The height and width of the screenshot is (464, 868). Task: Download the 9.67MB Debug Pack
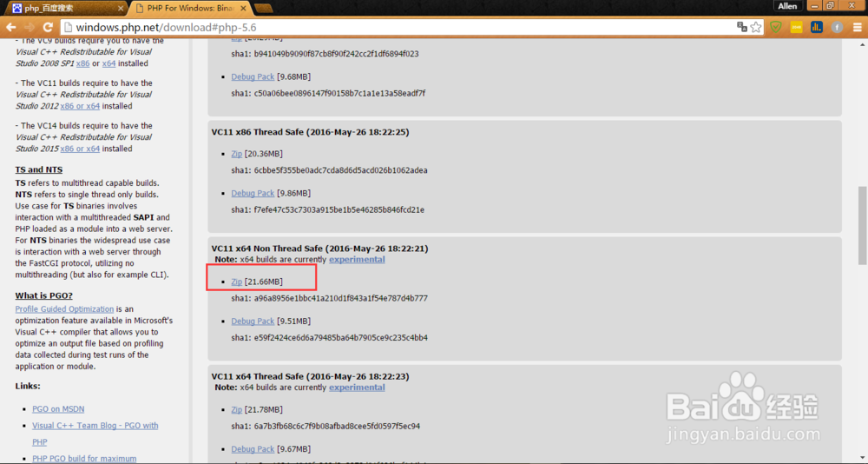click(253, 448)
